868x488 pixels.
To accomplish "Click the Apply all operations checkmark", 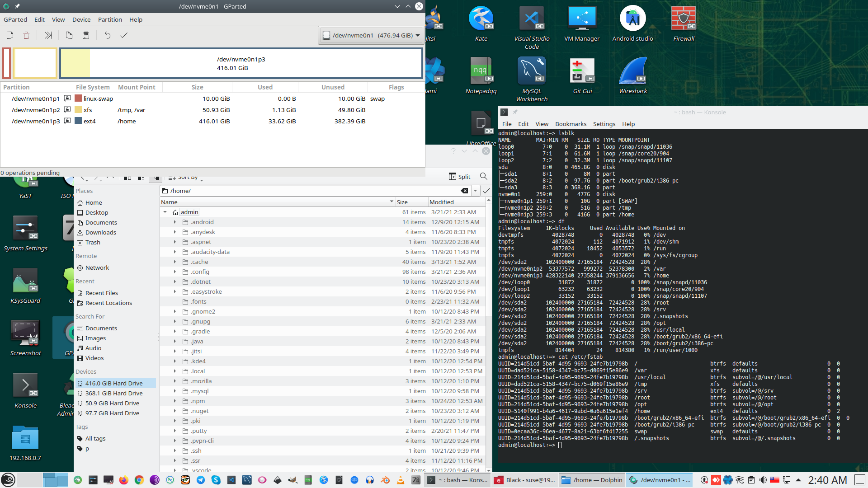I will 123,35.
